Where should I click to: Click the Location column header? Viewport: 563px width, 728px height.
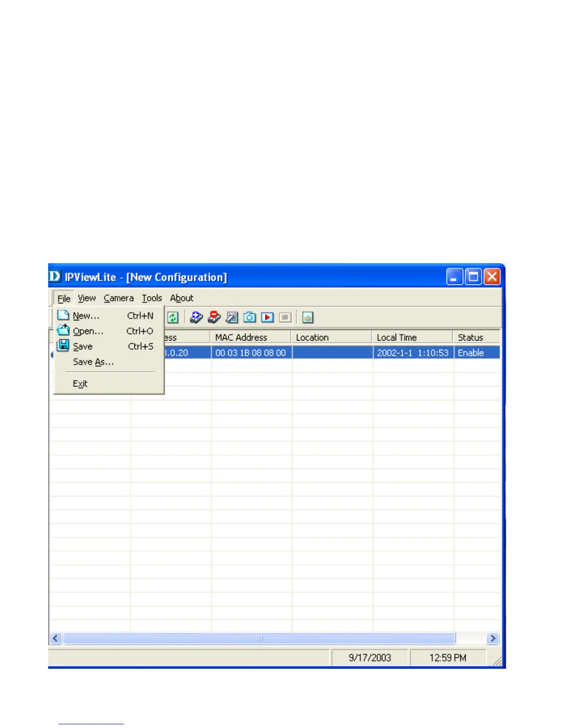[x=332, y=337]
